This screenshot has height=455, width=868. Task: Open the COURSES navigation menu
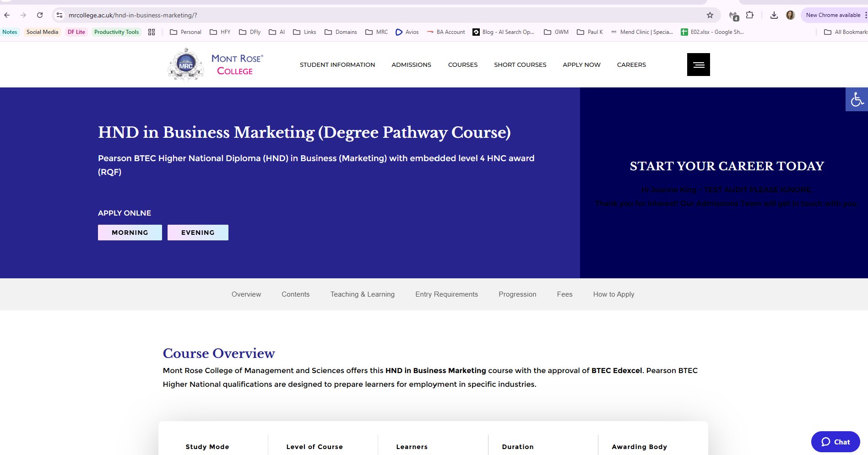[462, 65]
